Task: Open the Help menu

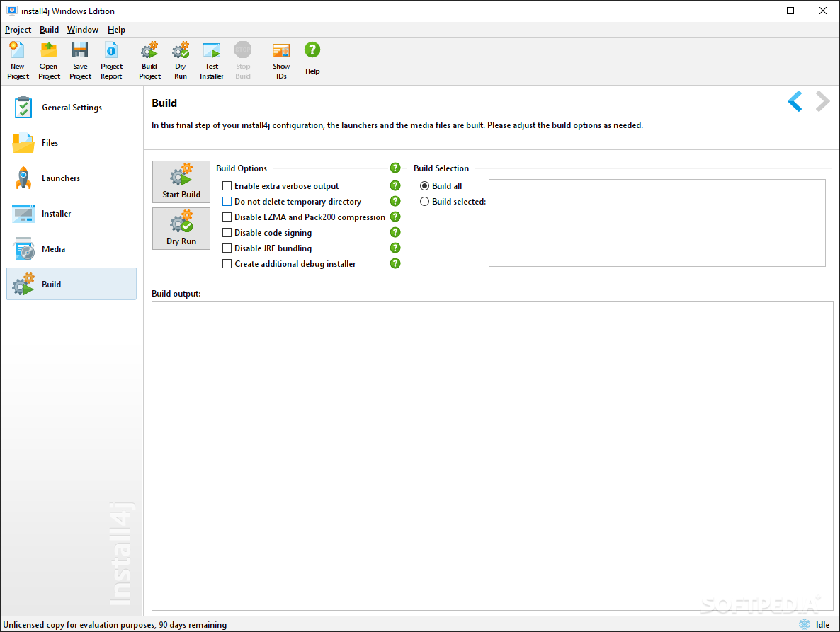Action: pos(116,30)
